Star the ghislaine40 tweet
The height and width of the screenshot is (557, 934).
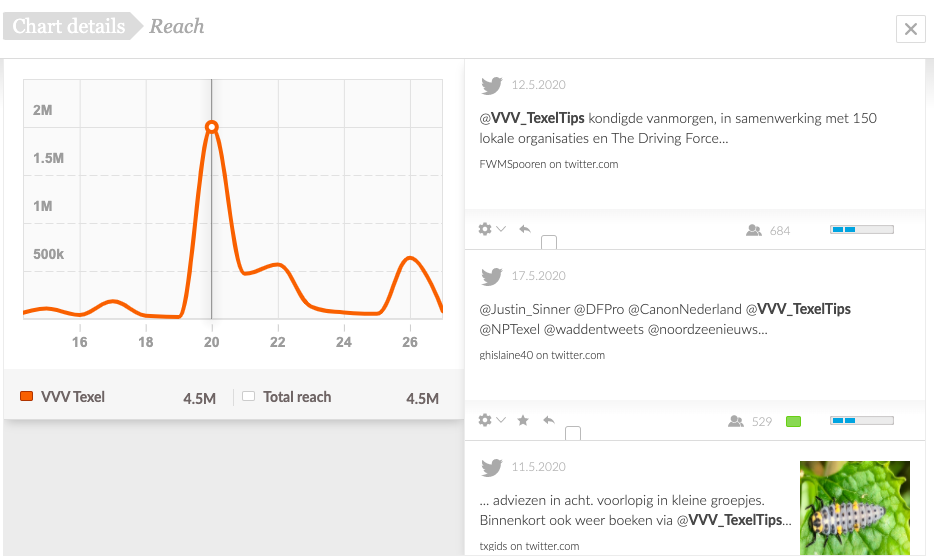523,421
